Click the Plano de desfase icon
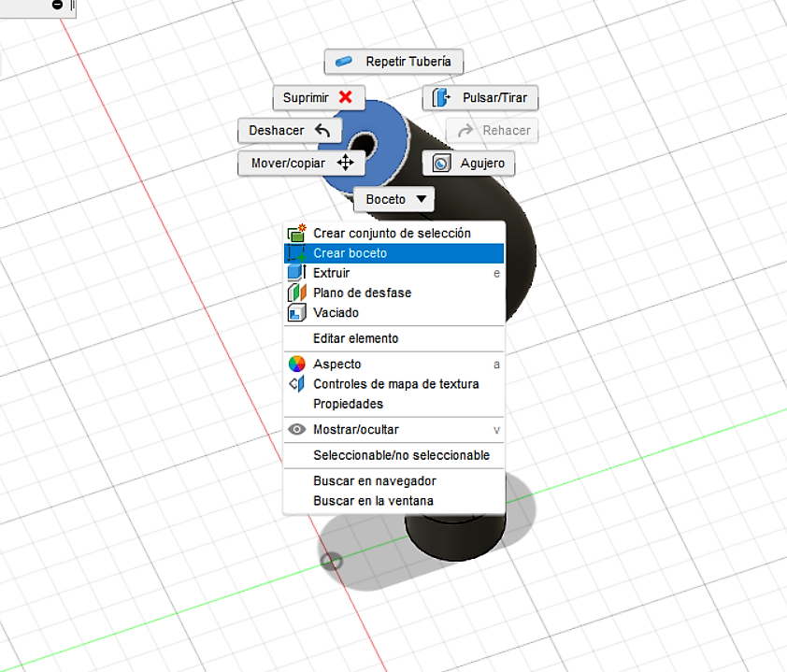 (296, 293)
